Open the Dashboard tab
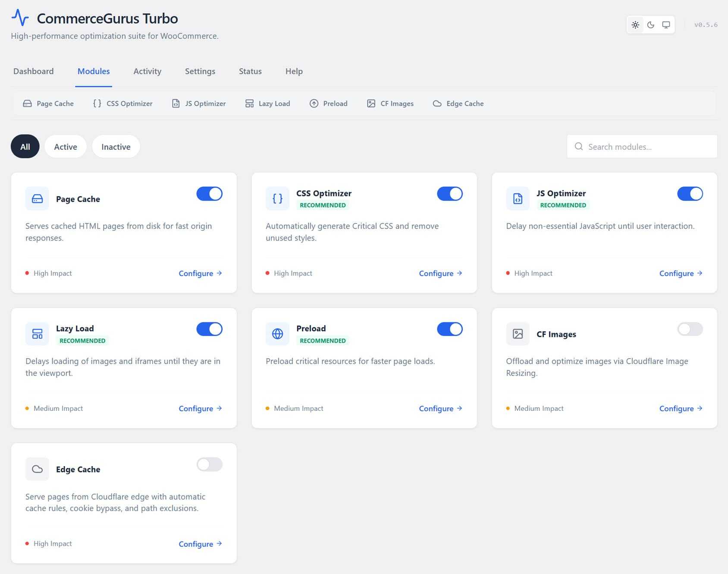The width and height of the screenshot is (728, 574). click(x=34, y=71)
